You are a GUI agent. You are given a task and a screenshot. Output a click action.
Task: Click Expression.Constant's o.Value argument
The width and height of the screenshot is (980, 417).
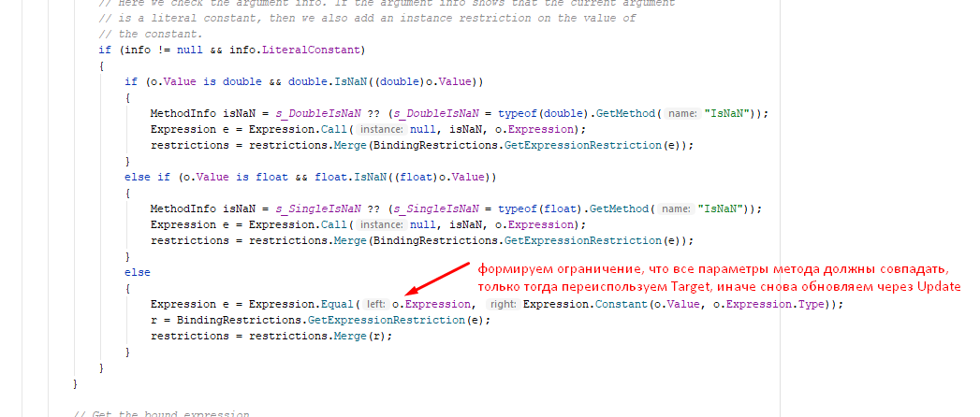(678, 305)
